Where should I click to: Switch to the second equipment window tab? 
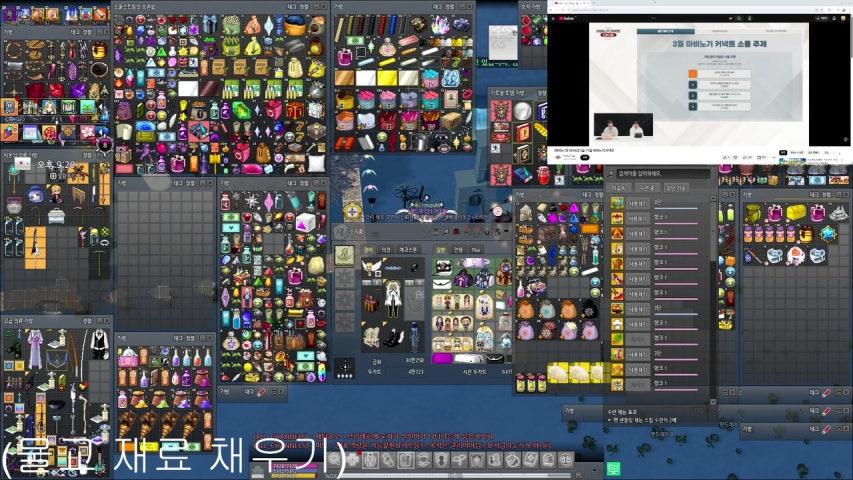pos(385,248)
